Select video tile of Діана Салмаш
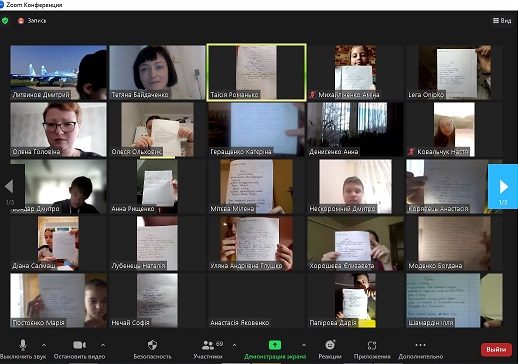Viewport: 518px width, 364px height. [58, 243]
